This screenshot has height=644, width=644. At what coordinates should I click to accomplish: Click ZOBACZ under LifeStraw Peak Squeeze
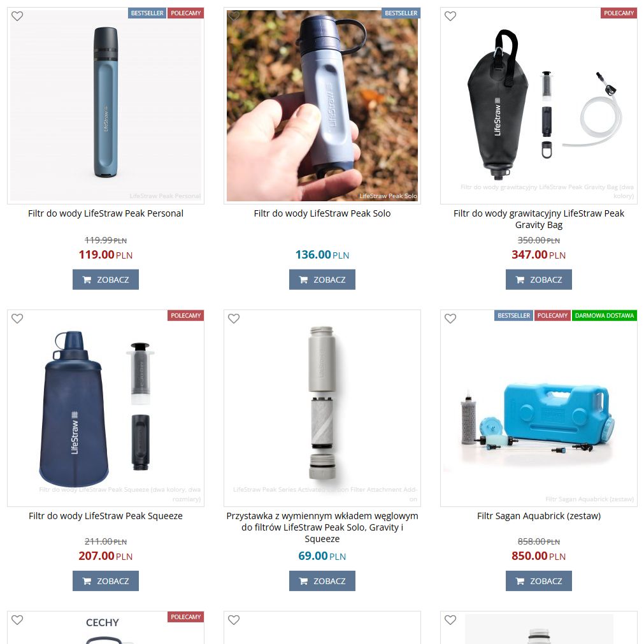click(x=106, y=581)
